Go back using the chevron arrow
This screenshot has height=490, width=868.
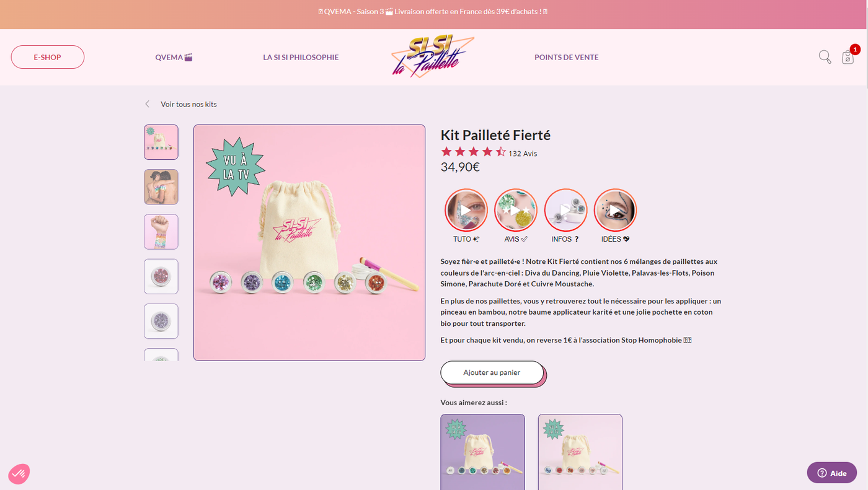[147, 104]
